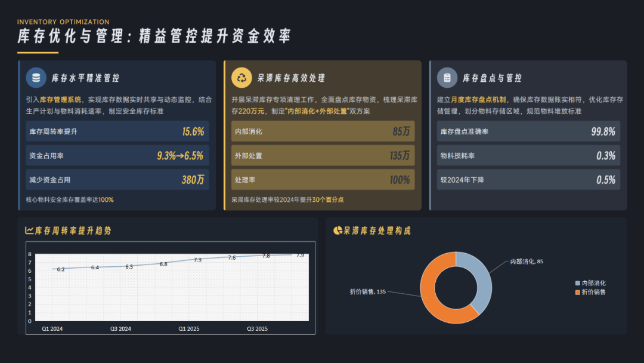Click the clipboard icon beside 库存盘点与管控

447,78
